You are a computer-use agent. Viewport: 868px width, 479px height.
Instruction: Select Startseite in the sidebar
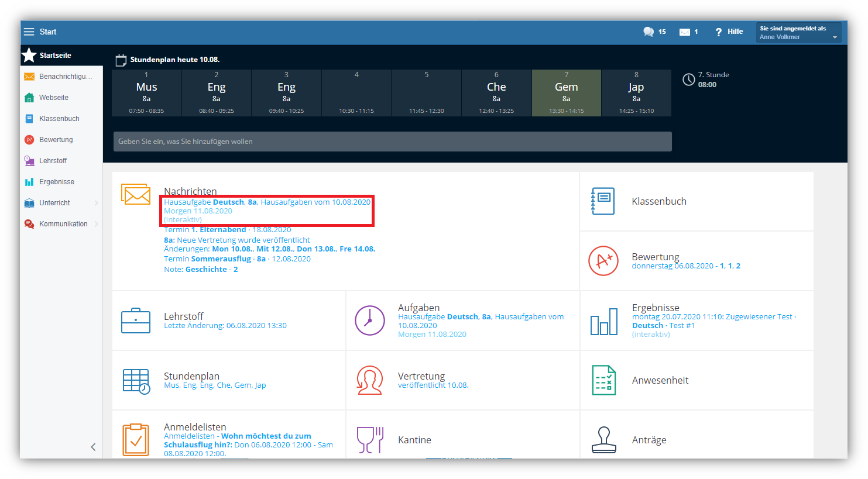click(x=61, y=56)
